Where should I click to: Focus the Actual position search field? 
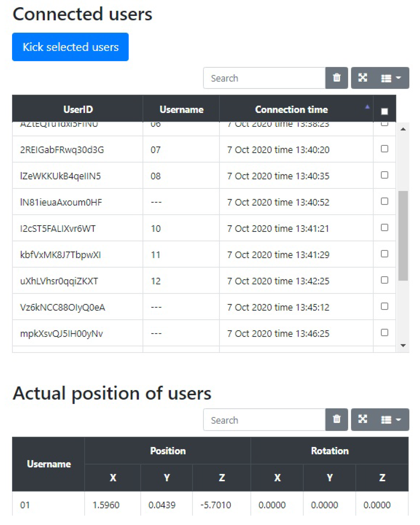[264, 420]
